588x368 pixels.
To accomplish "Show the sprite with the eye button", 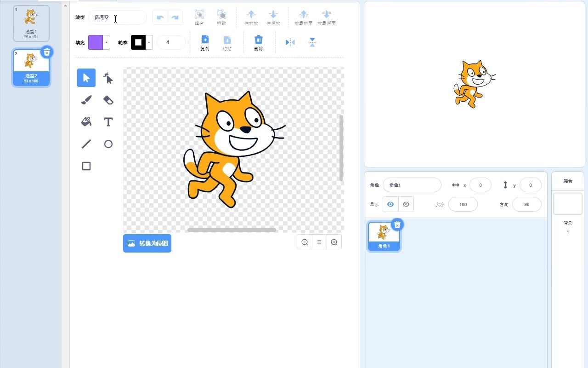I will coord(390,204).
